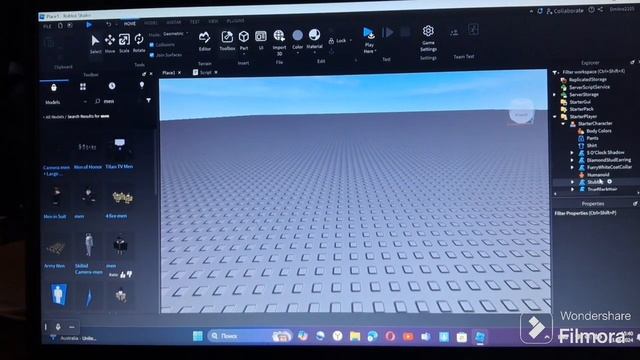
Task: Open the Windows Start button
Action: tap(198, 336)
